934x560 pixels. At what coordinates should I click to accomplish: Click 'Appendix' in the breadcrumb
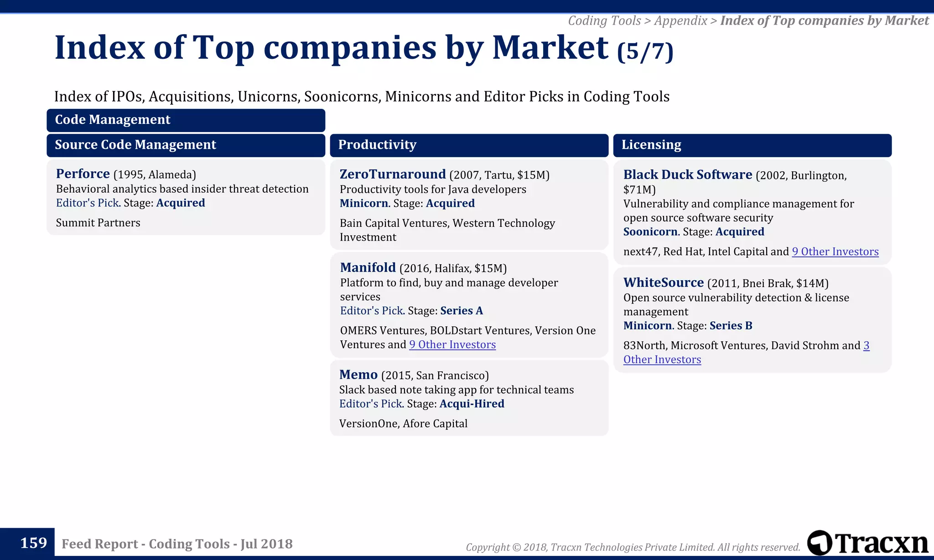click(x=680, y=21)
